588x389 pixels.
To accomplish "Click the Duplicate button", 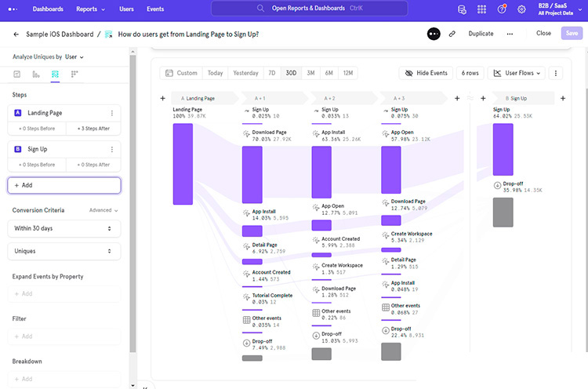I will coord(481,34).
